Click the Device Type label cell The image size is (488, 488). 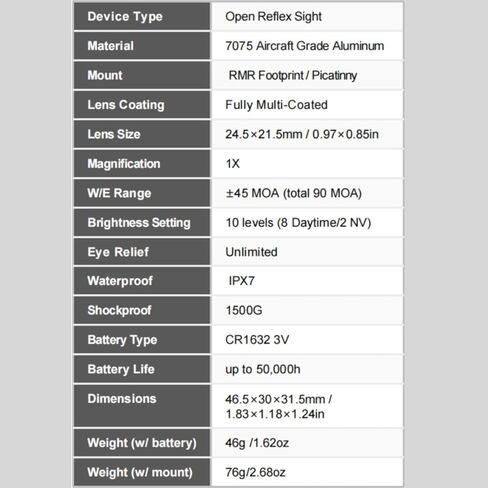coord(142,17)
